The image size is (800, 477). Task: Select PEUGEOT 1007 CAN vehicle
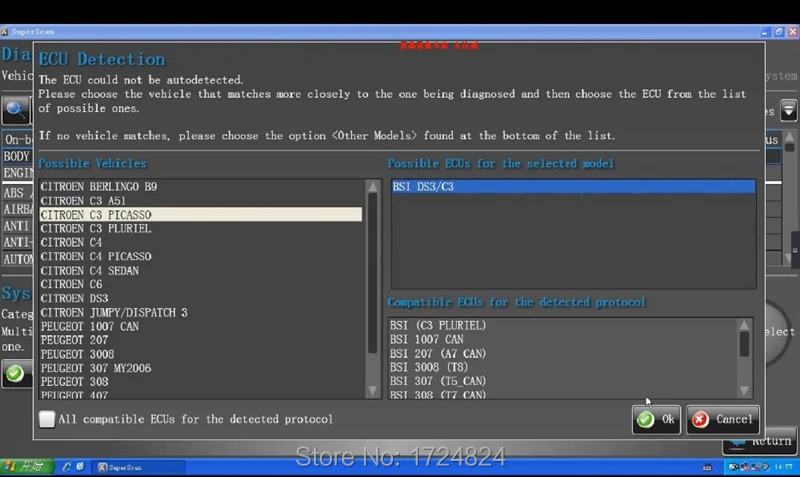[201, 326]
